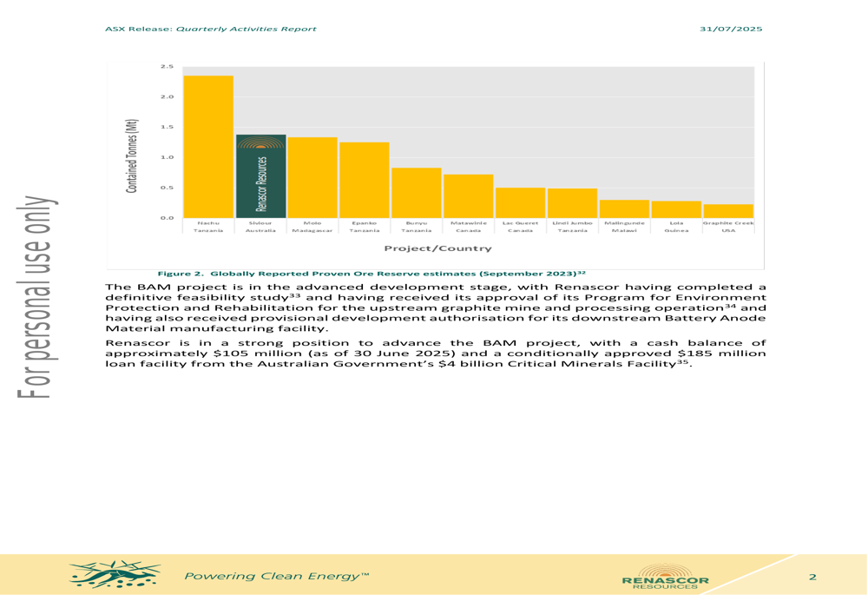
Task: Click the 'Guinea' country label under Lola
Action: [x=676, y=230]
